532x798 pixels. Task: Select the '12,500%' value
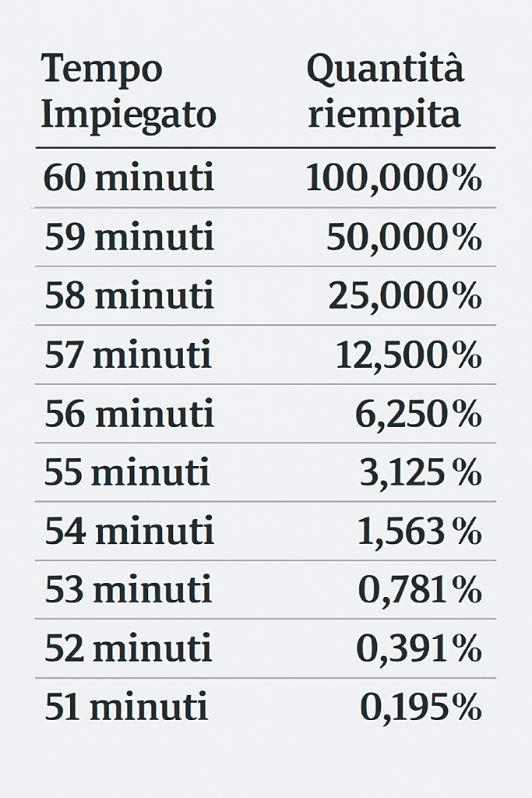[408, 355]
